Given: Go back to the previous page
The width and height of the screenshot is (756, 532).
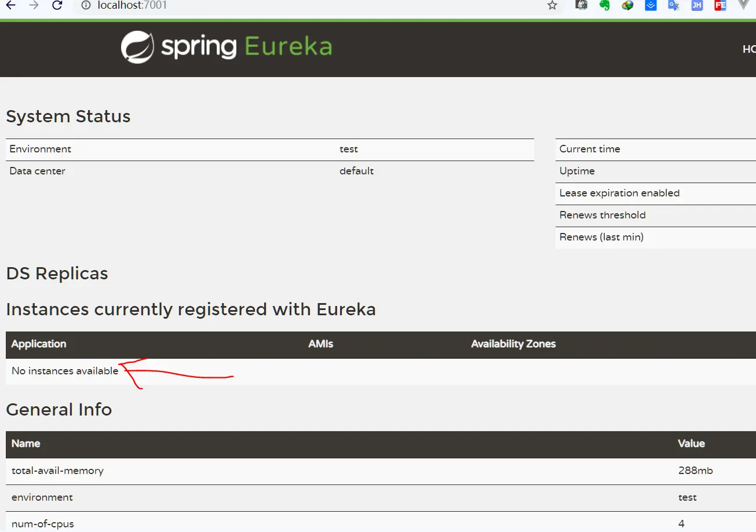Looking at the screenshot, I should (x=11, y=5).
